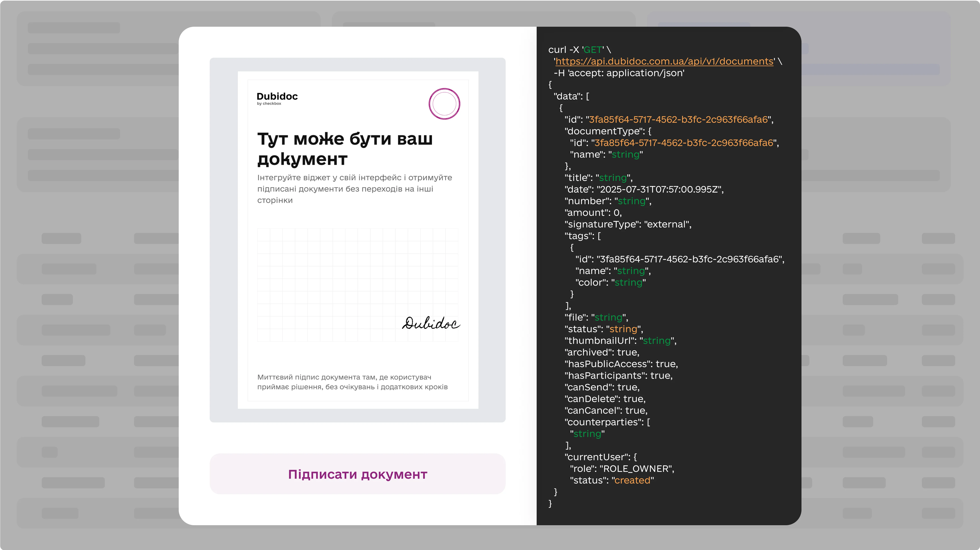Click the accept: application/json header line
Screen dimensions: 980x550
coord(619,73)
